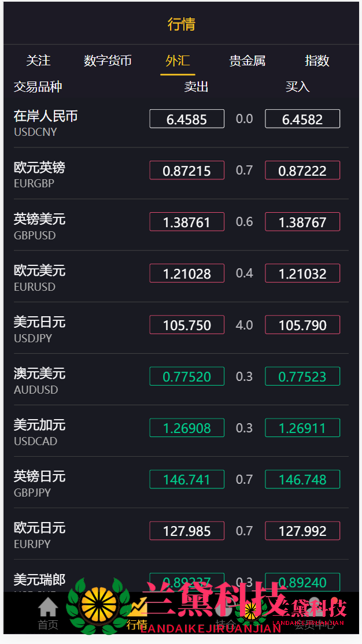Select the 外汇 forex tab
This screenshot has height=644, width=362.
pyautogui.click(x=178, y=61)
